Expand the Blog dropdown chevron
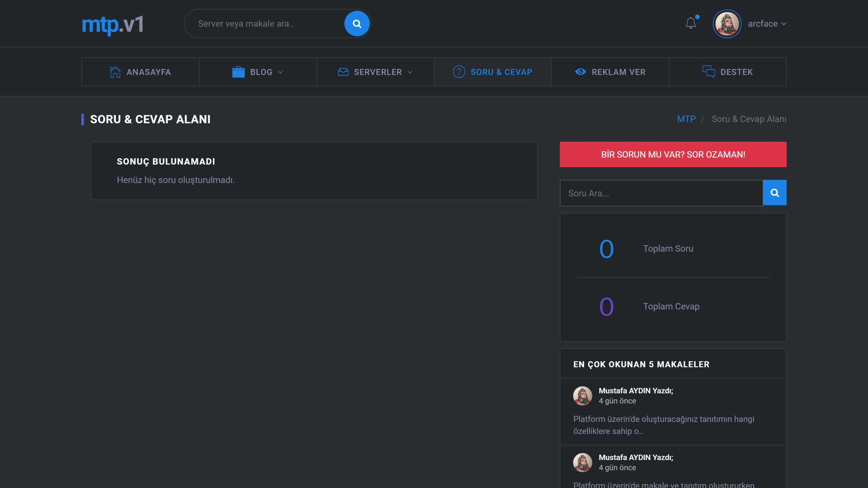The width and height of the screenshot is (868, 488). [x=280, y=72]
